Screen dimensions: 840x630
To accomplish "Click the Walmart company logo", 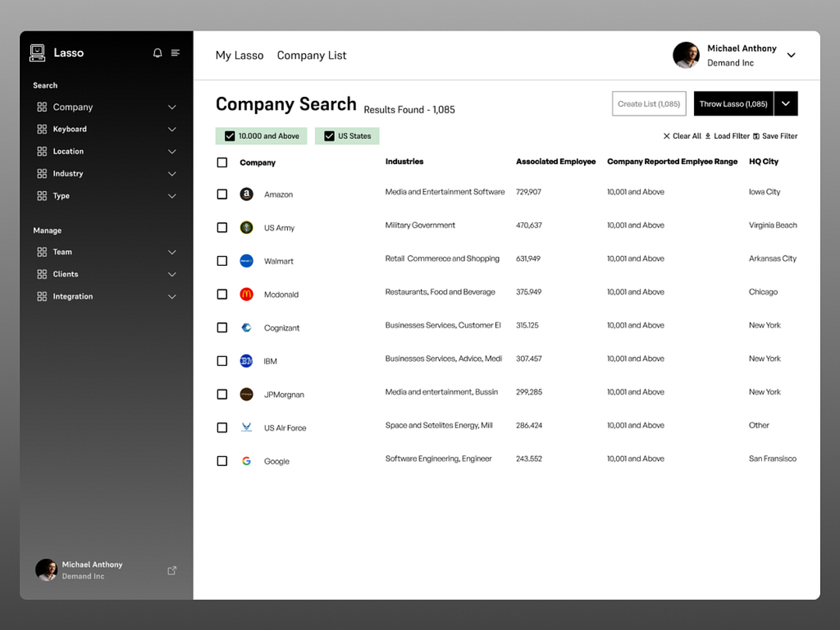I will (247, 261).
